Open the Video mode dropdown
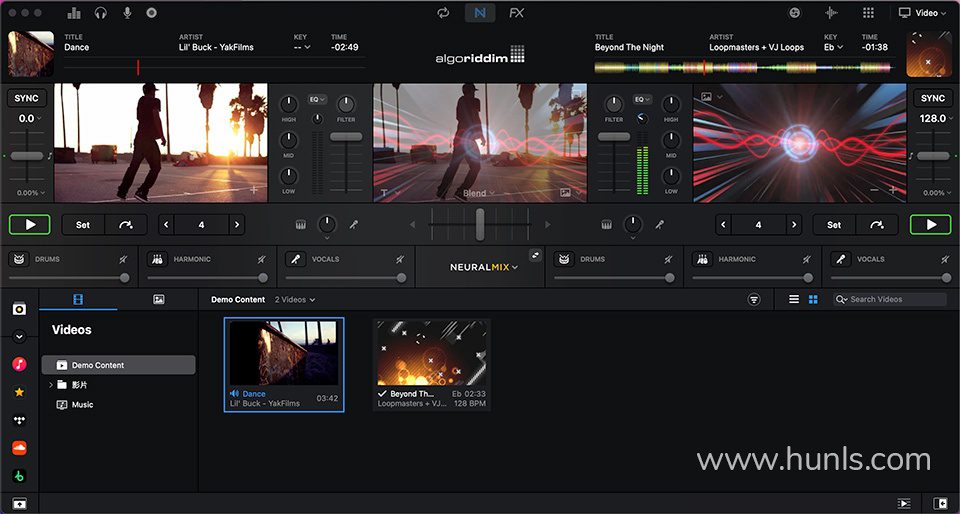This screenshot has width=960, height=514. tap(923, 13)
